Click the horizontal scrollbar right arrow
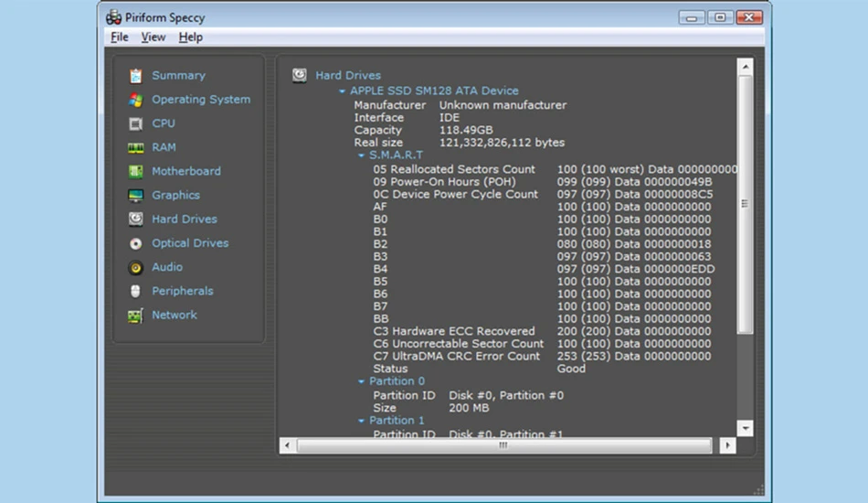This screenshot has width=868, height=503. click(727, 445)
